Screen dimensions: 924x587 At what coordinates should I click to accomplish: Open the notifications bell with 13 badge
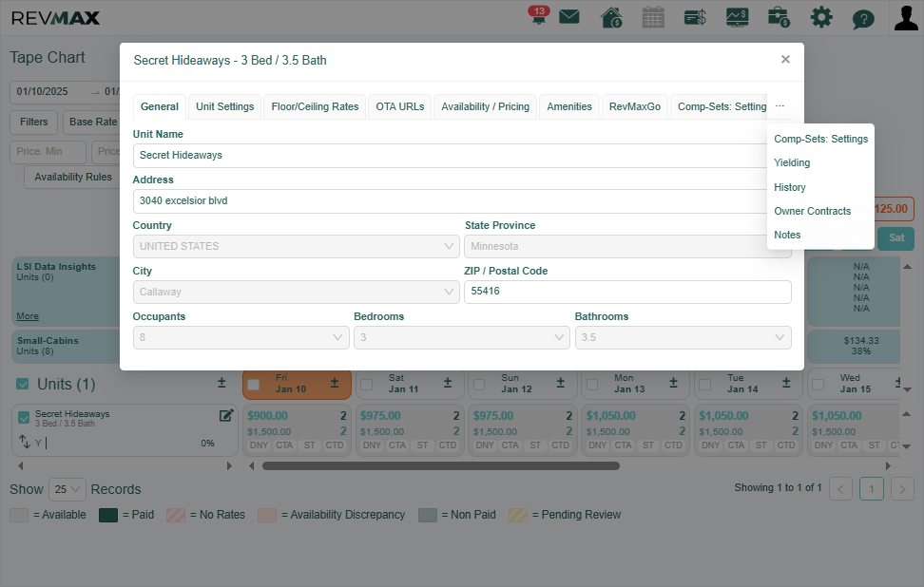tap(539, 16)
